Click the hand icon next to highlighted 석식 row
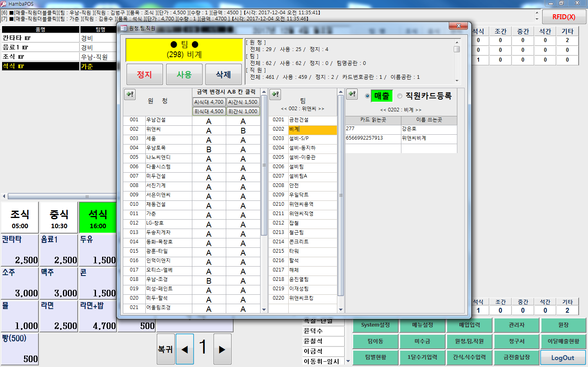This screenshot has width=588, height=367. (21, 66)
